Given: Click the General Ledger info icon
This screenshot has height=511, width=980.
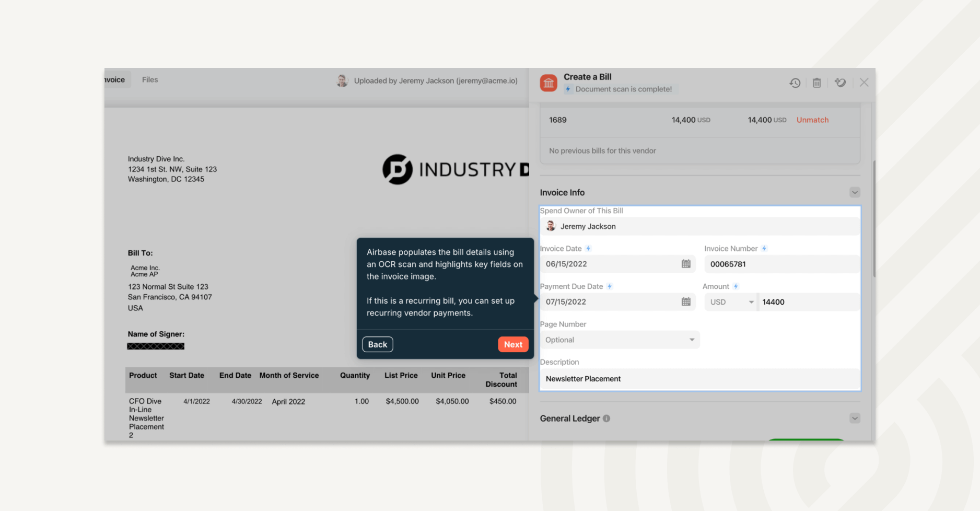Looking at the screenshot, I should (x=606, y=419).
